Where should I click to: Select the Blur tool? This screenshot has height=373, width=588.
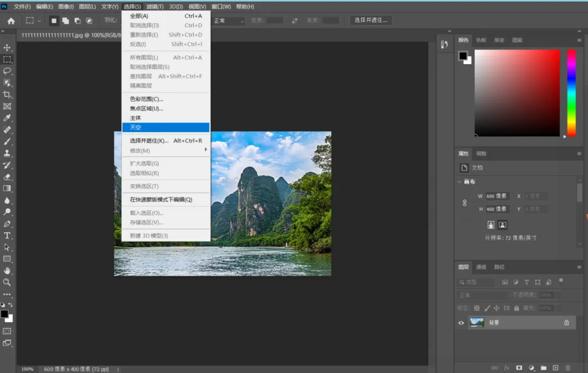(x=7, y=200)
